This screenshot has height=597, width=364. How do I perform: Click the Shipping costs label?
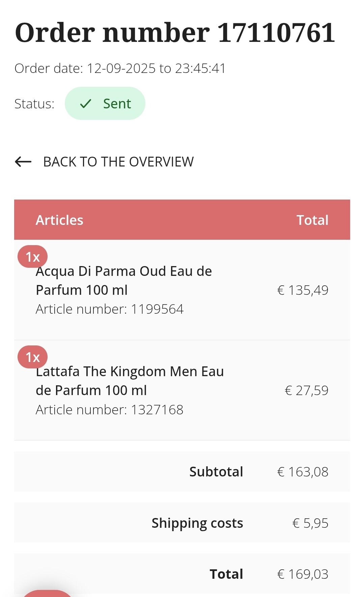[x=197, y=523]
